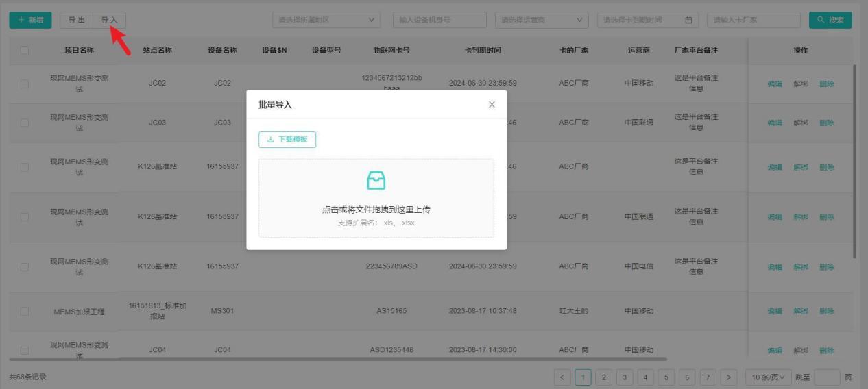Click the next page arrow in pagination

point(728,377)
